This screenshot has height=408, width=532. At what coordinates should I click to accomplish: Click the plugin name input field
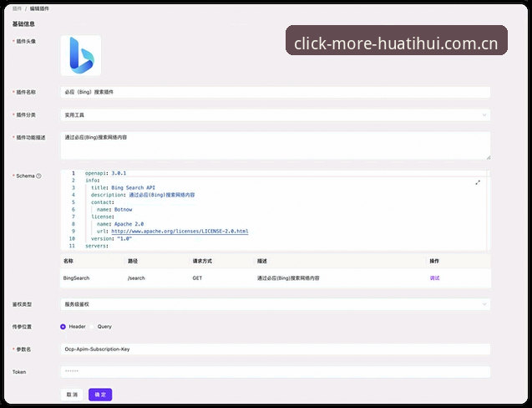[276, 92]
